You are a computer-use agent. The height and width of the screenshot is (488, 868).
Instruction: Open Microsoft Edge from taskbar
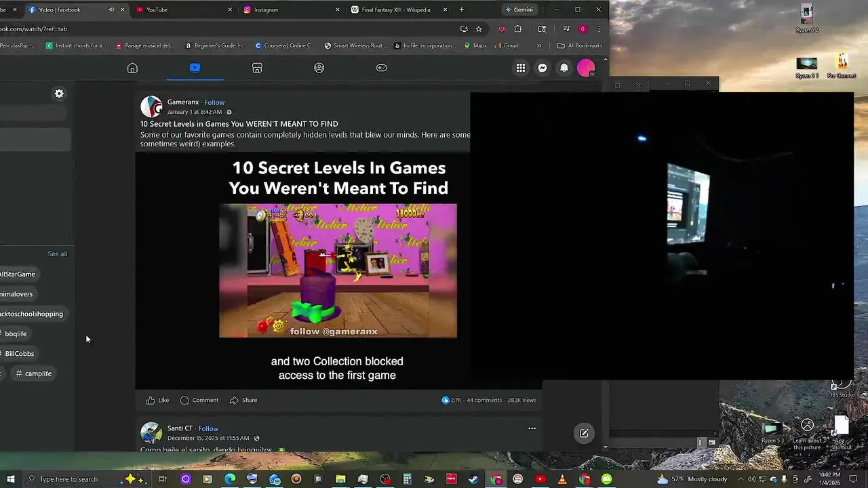[230, 479]
